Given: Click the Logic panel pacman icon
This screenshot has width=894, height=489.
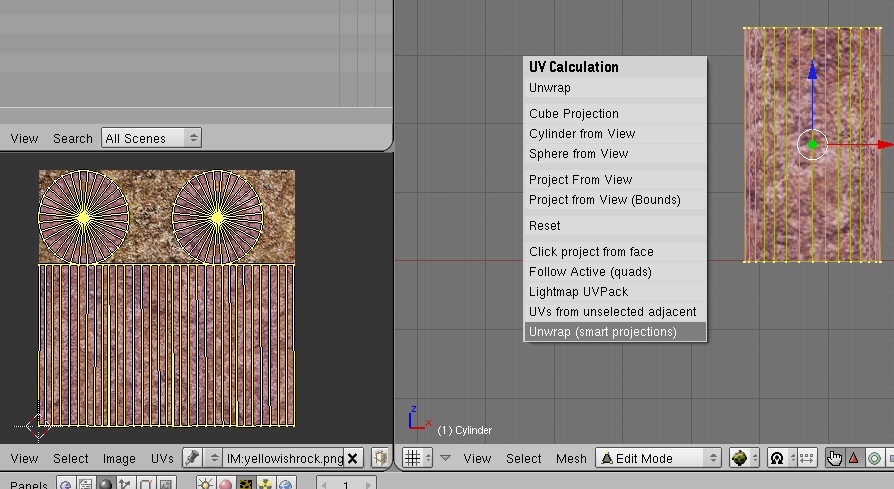Looking at the screenshot, I should pyautogui.click(x=66, y=484).
